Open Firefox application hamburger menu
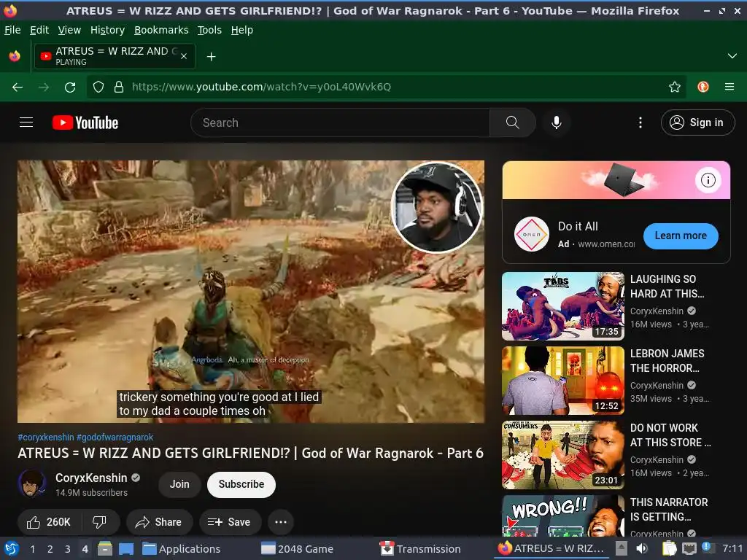 [729, 87]
